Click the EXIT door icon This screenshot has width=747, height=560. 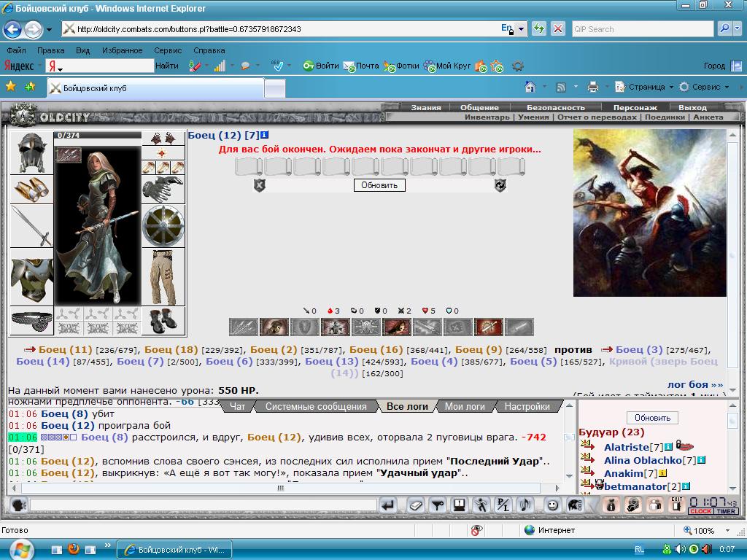click(676, 505)
